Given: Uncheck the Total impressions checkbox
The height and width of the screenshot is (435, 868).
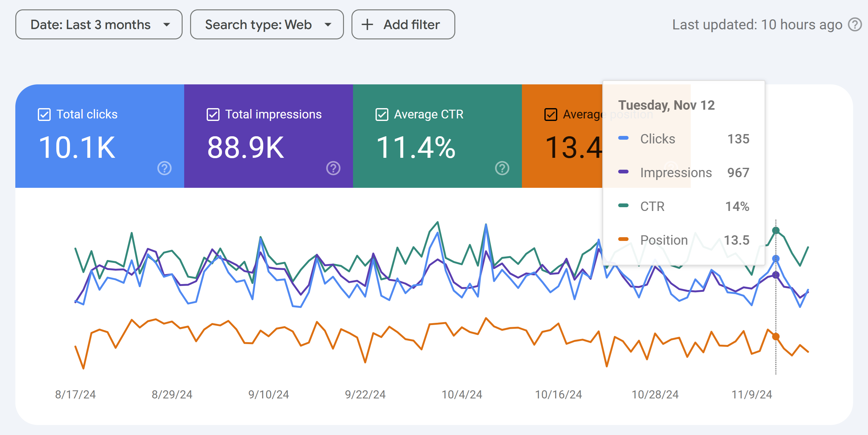Looking at the screenshot, I should click(213, 114).
